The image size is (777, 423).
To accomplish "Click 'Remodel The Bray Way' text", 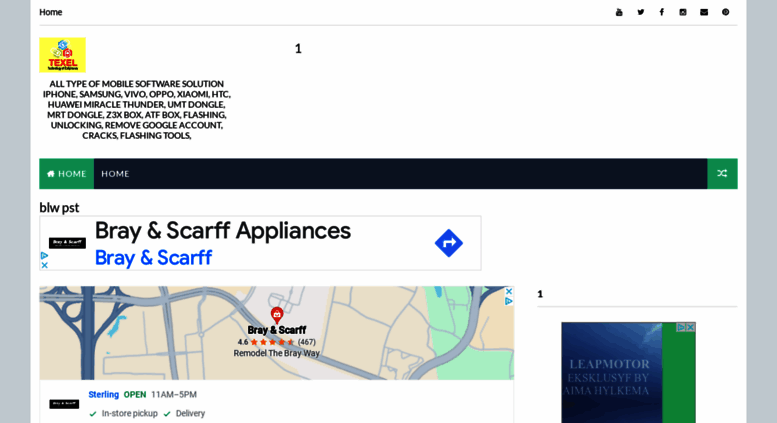I will click(277, 354).
